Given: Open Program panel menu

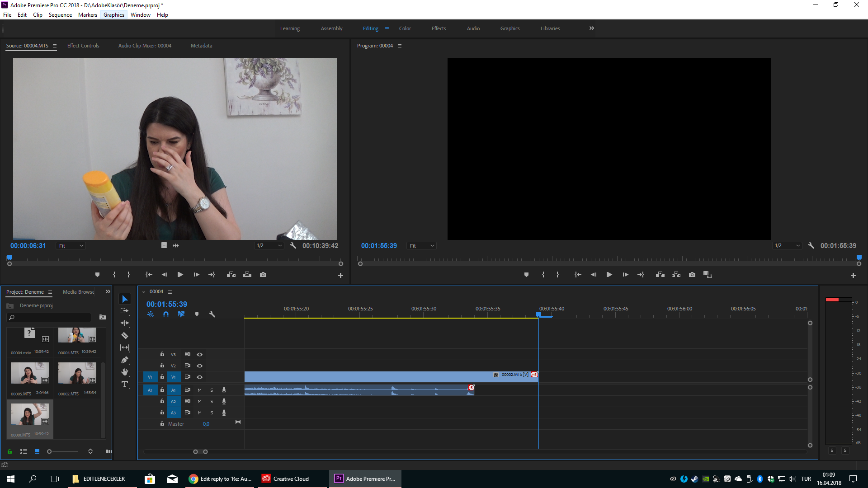Looking at the screenshot, I should pyautogui.click(x=400, y=46).
